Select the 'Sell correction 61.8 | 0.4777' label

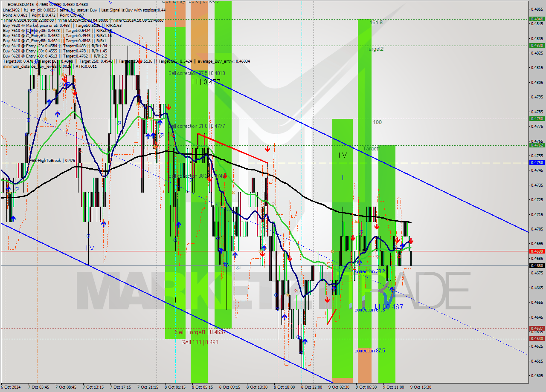coord(197,126)
